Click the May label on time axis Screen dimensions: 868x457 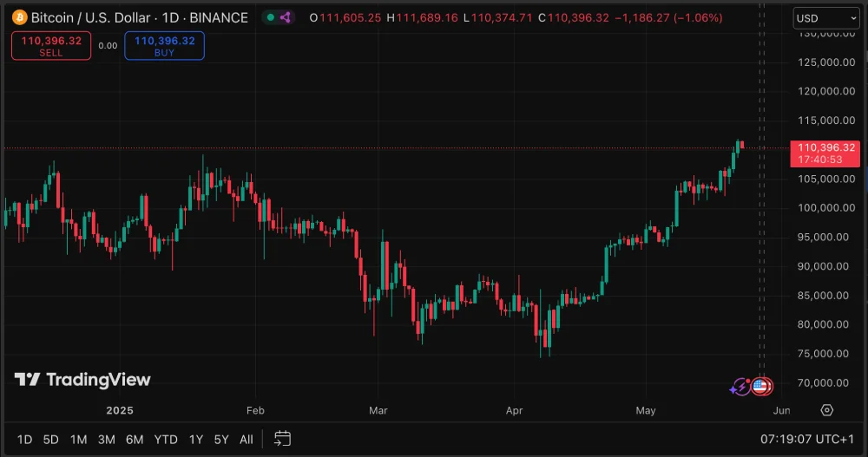click(x=646, y=410)
